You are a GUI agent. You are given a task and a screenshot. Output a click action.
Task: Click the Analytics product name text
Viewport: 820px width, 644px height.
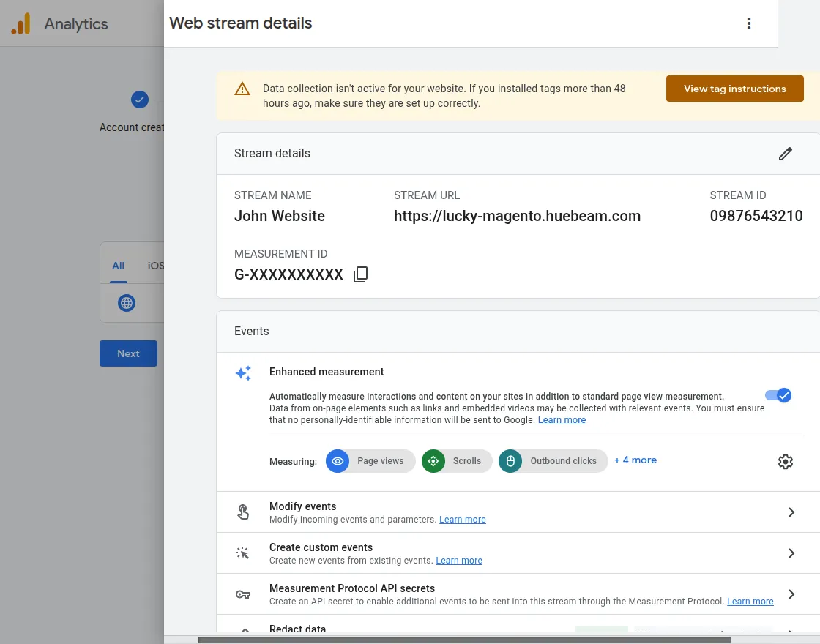click(x=76, y=24)
